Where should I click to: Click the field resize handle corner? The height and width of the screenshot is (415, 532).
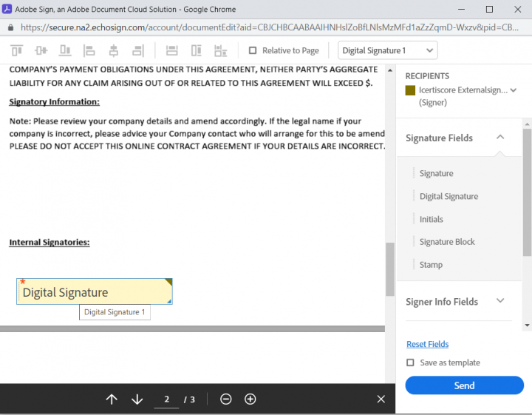pos(169,301)
